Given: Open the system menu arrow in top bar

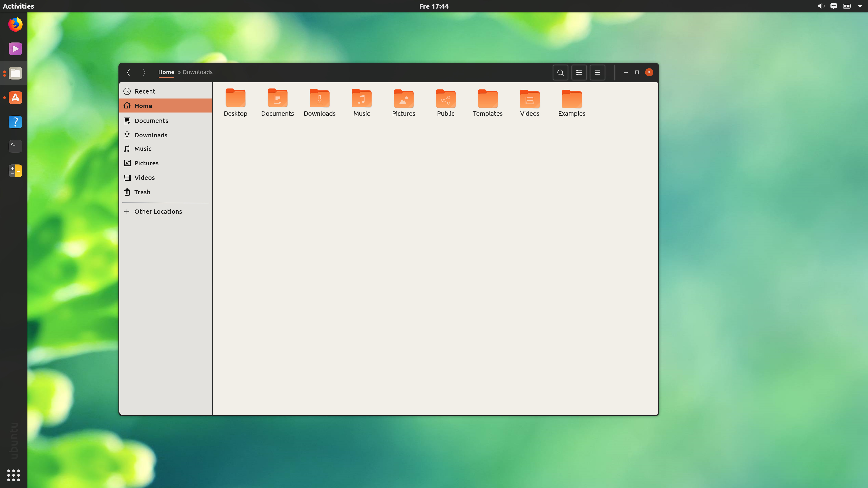Looking at the screenshot, I should pyautogui.click(x=860, y=6).
